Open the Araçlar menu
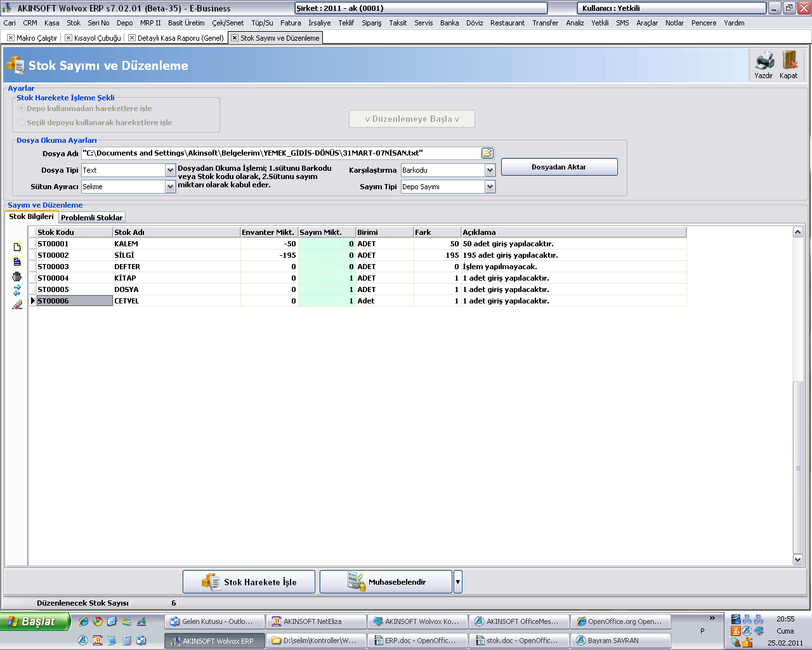Image resolution: width=812 pixels, height=650 pixels. (647, 23)
